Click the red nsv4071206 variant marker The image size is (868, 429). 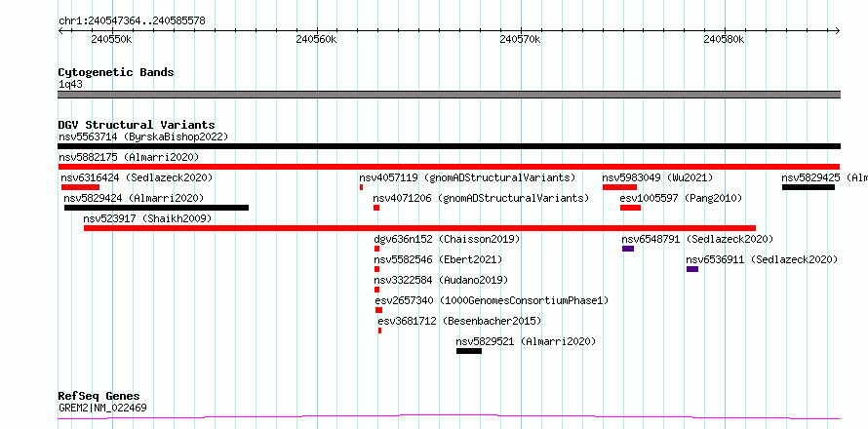point(376,208)
